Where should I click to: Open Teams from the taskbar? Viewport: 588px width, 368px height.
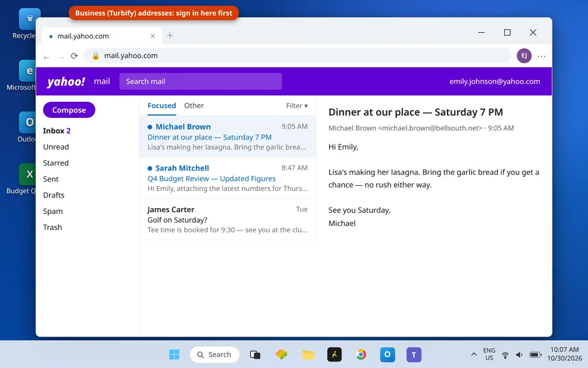click(413, 354)
